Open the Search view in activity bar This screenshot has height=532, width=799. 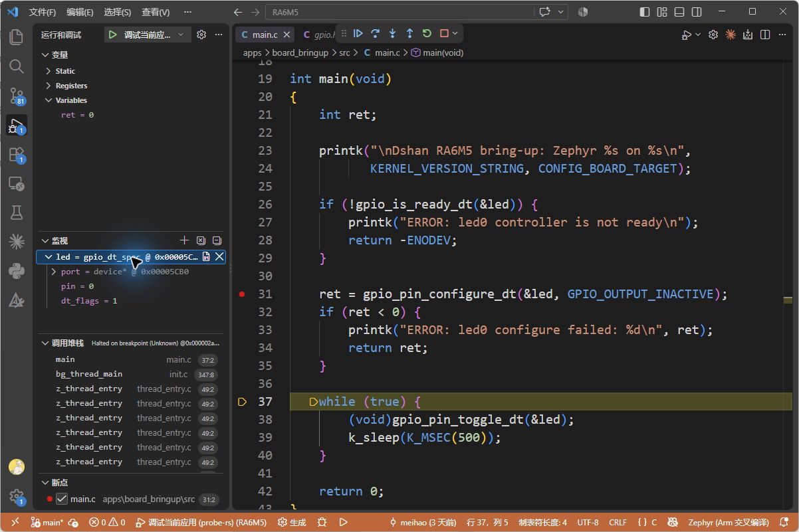coord(16,66)
